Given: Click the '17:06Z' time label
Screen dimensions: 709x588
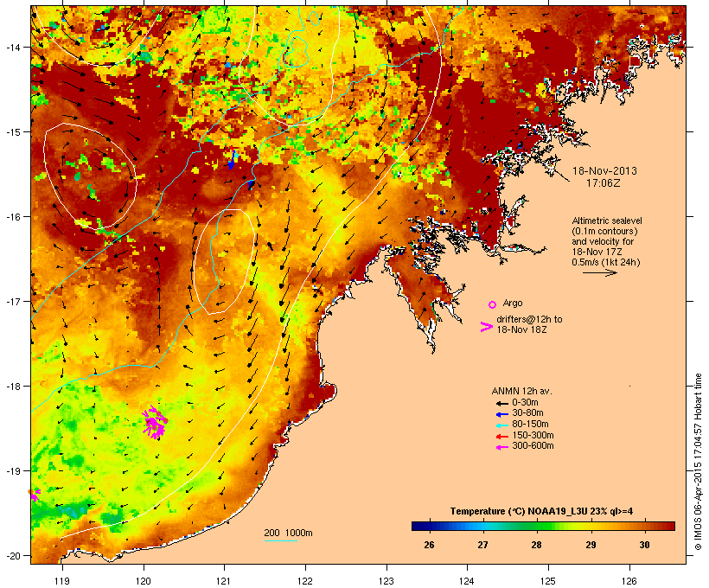Looking at the screenshot, I should pos(603,183).
